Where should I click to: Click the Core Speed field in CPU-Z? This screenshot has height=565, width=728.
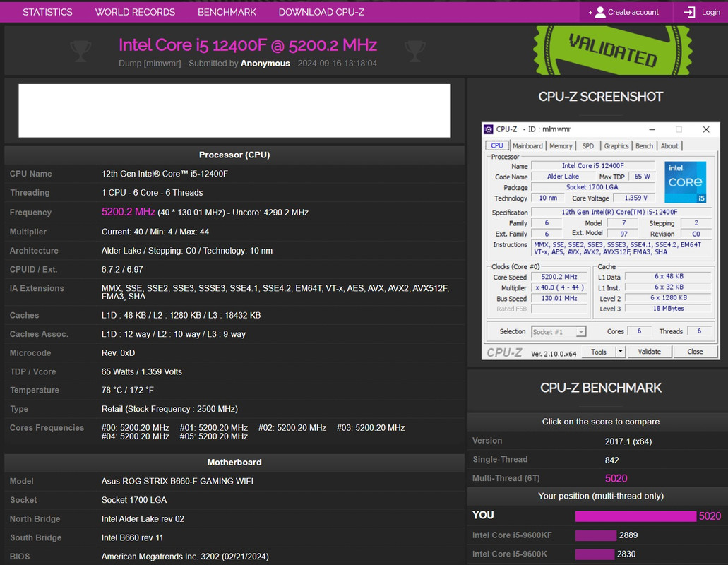tap(559, 277)
